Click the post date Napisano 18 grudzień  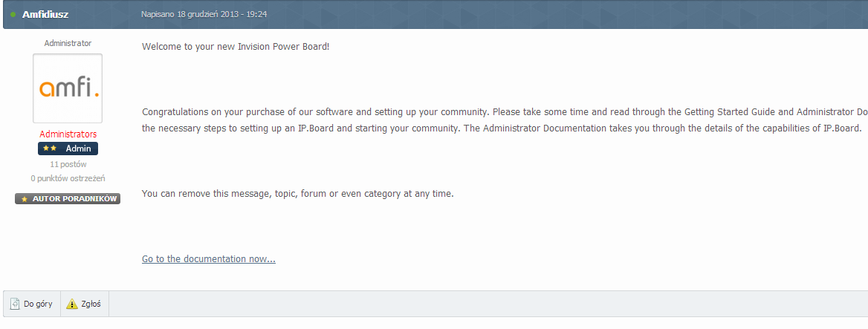(x=204, y=14)
